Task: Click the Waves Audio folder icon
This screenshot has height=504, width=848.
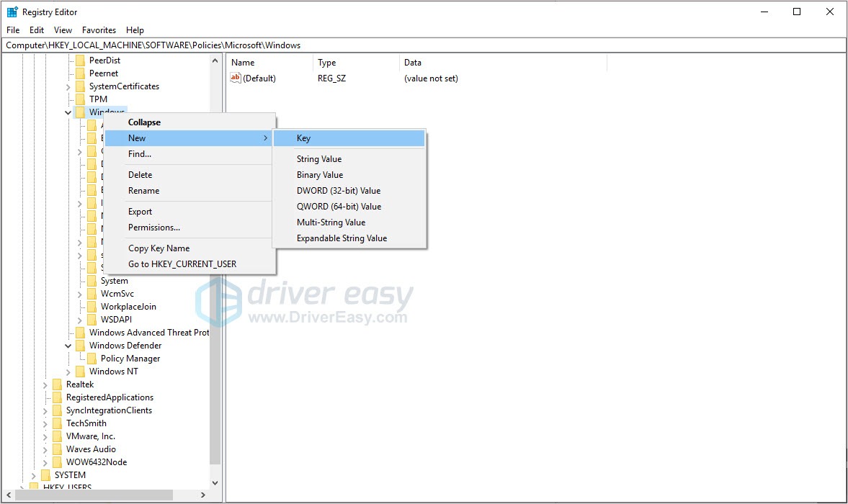Action: (x=57, y=449)
